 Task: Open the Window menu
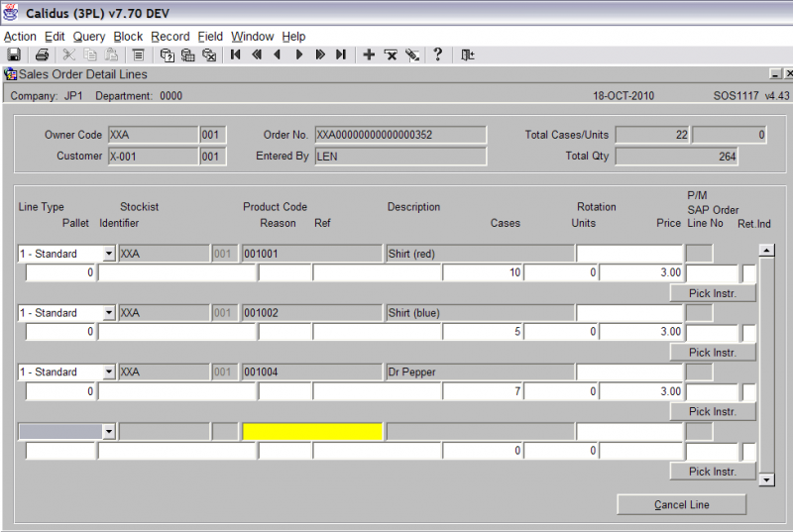(x=253, y=37)
